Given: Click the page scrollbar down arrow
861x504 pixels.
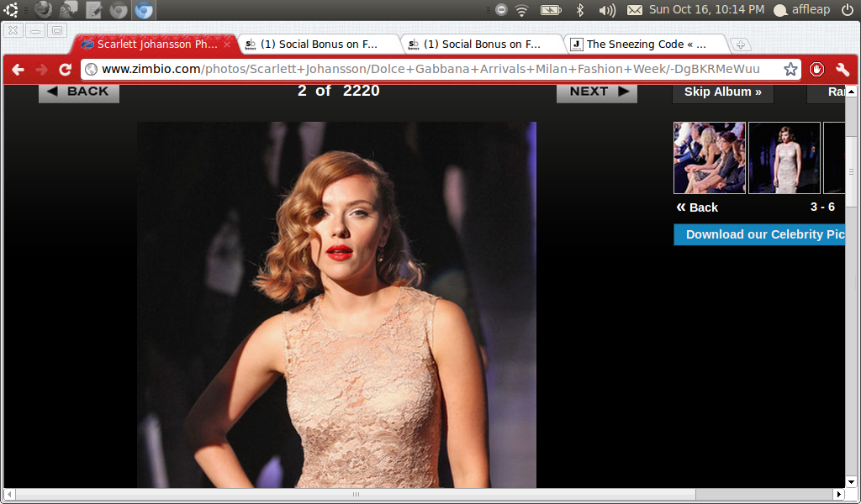Looking at the screenshot, I should click(x=851, y=482).
